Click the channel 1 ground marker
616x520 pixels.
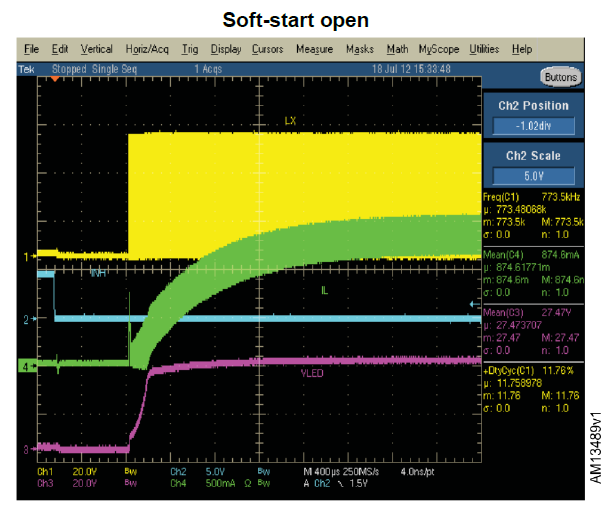pyautogui.click(x=27, y=257)
